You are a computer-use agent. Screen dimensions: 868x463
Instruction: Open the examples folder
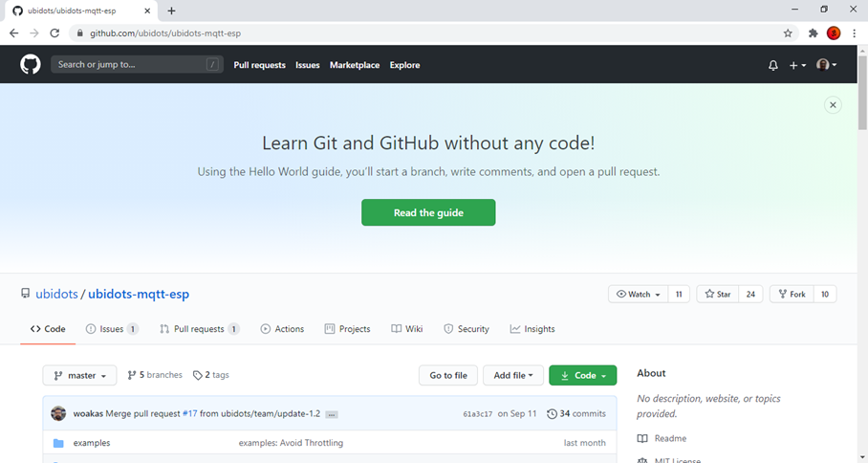click(x=92, y=443)
